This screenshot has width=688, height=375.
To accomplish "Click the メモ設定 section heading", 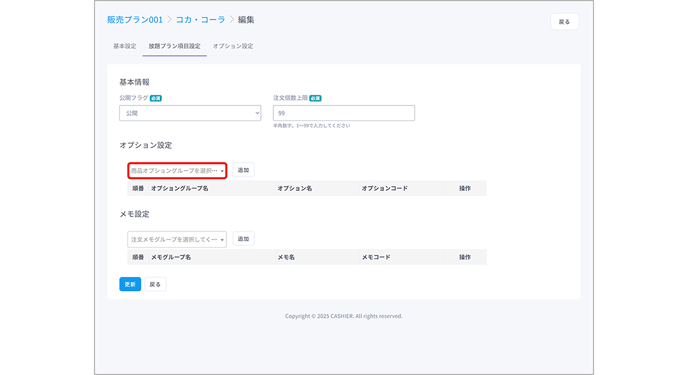I will tap(134, 214).
